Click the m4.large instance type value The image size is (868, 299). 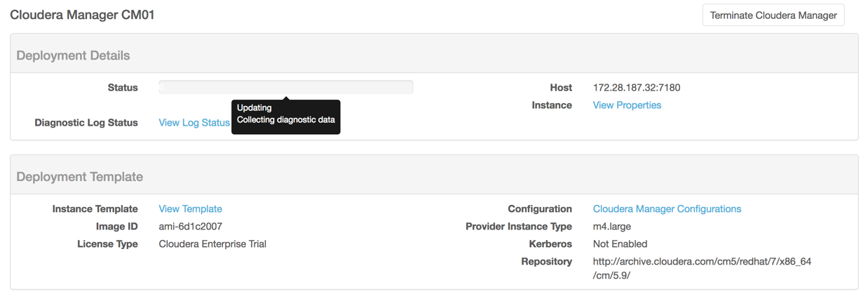pyautogui.click(x=612, y=227)
